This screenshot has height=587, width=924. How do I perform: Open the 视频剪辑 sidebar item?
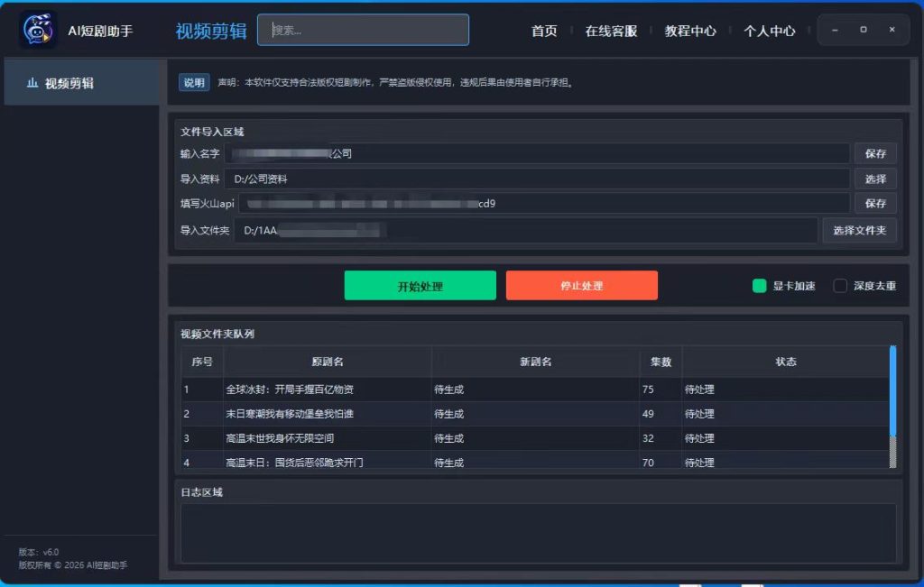pyautogui.click(x=81, y=83)
